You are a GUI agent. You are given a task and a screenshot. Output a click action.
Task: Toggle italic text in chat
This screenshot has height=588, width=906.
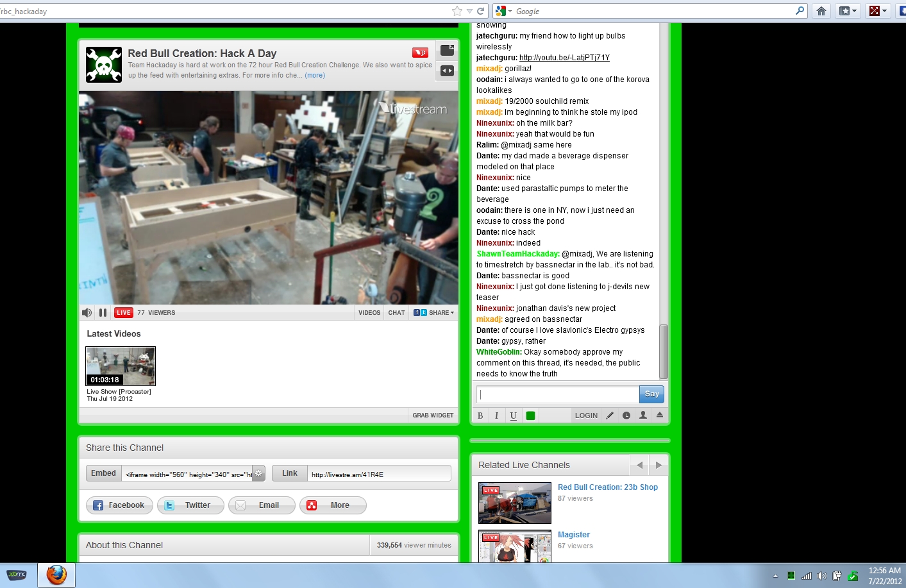(496, 416)
